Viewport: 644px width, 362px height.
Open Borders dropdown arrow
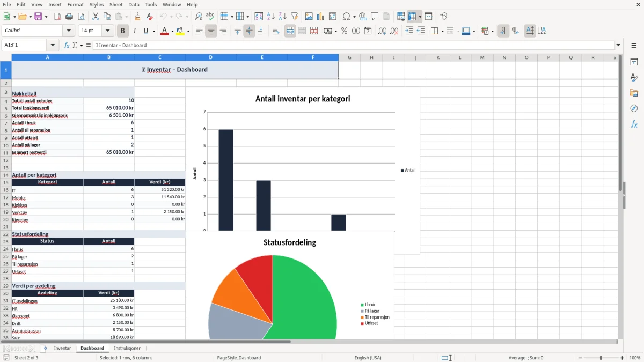pos(442,31)
